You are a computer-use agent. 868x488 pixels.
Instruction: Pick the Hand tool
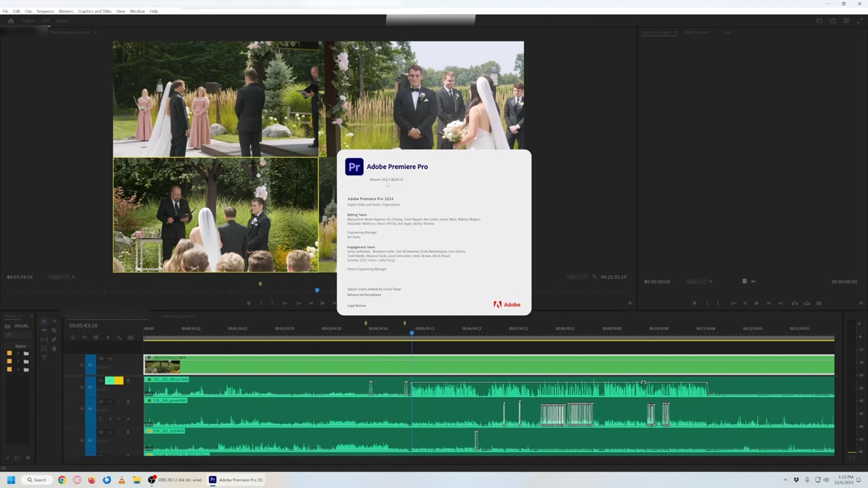coord(54,348)
